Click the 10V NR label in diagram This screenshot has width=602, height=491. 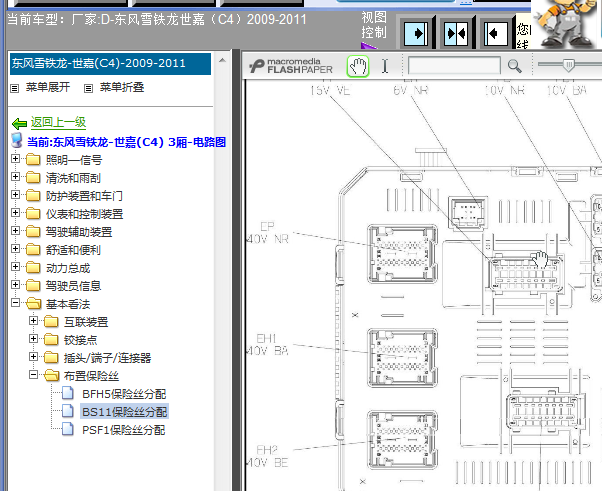point(504,91)
